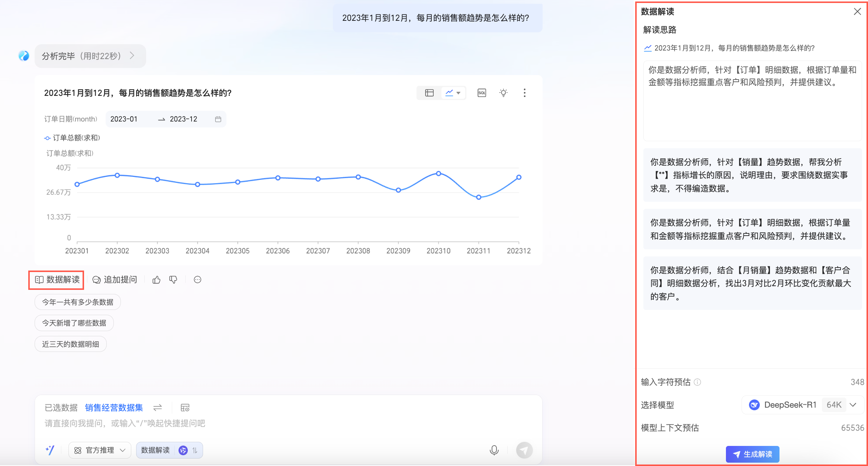Click the 2023-01 start date field
Screen dimensions: 868x466
click(x=124, y=119)
